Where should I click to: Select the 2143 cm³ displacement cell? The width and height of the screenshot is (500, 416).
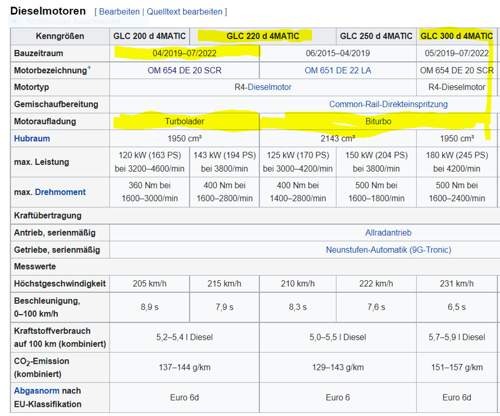[338, 139]
